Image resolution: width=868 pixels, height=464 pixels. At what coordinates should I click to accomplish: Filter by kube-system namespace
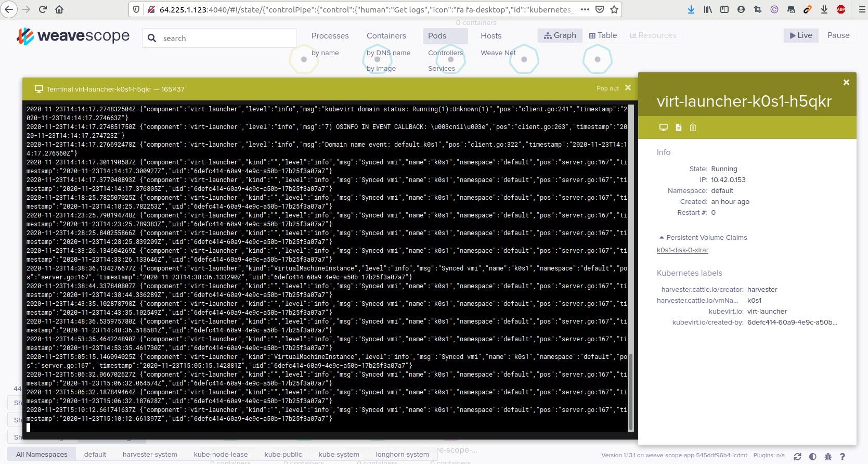[339, 454]
